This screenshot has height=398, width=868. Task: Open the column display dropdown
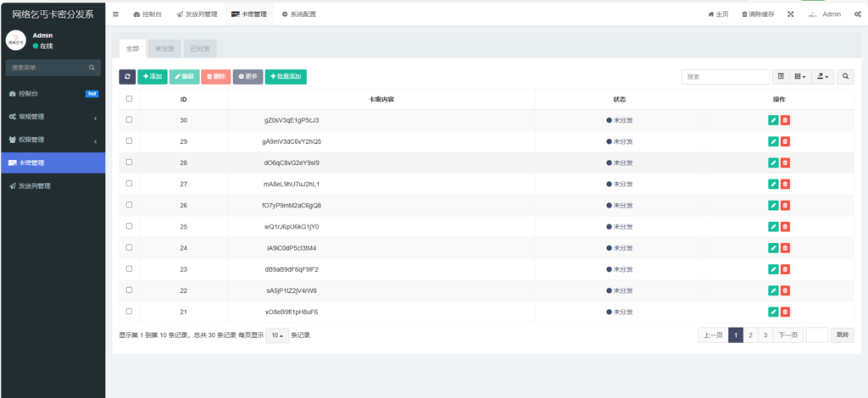point(800,76)
